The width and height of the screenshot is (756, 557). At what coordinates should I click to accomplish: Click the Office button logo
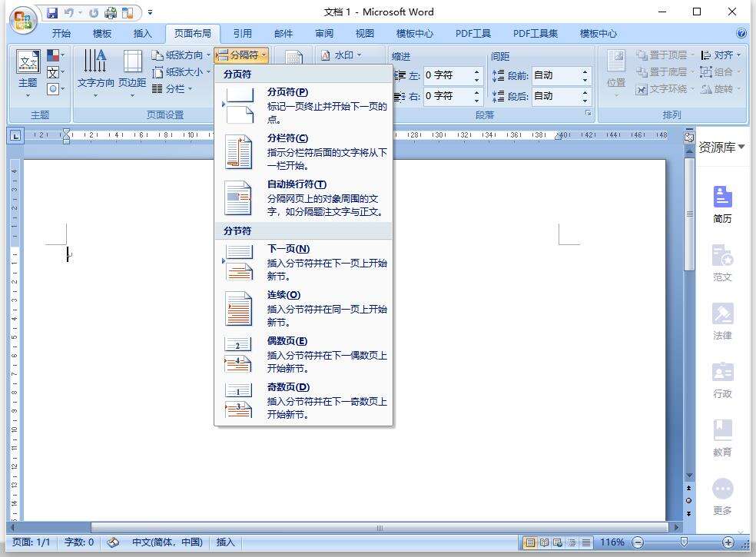point(24,20)
